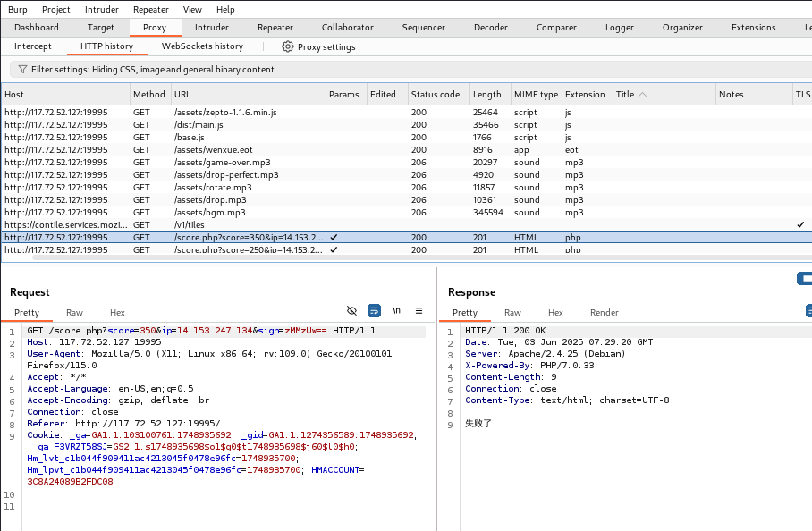
Task: Toggle show non-printable characters (\n) button
Action: click(396, 311)
